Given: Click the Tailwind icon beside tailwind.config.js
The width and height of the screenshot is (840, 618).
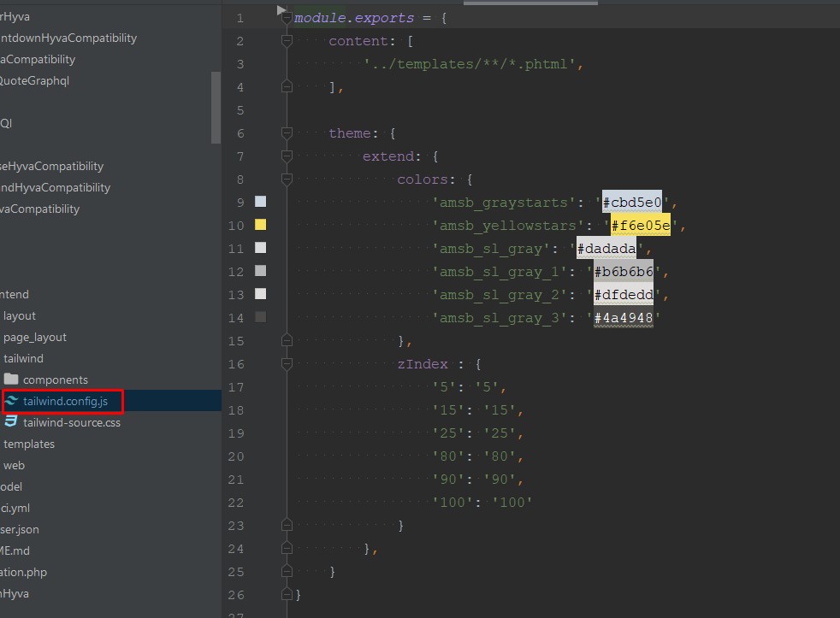Looking at the screenshot, I should 12,401.
